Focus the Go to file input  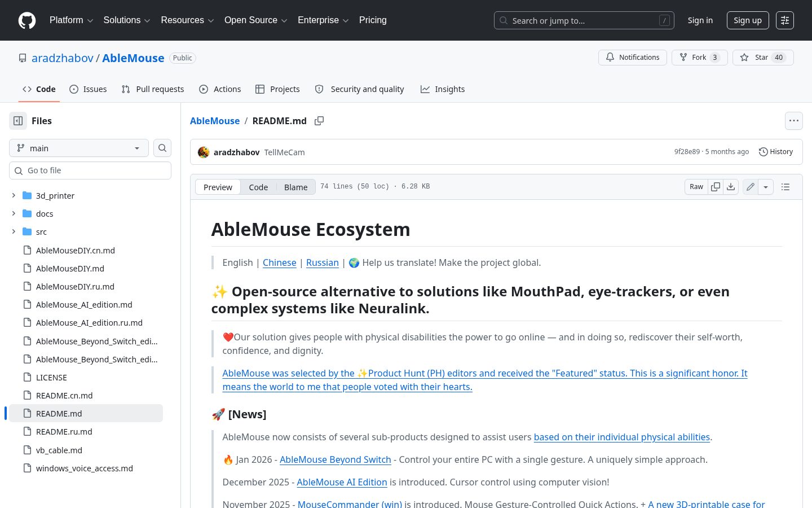90,170
